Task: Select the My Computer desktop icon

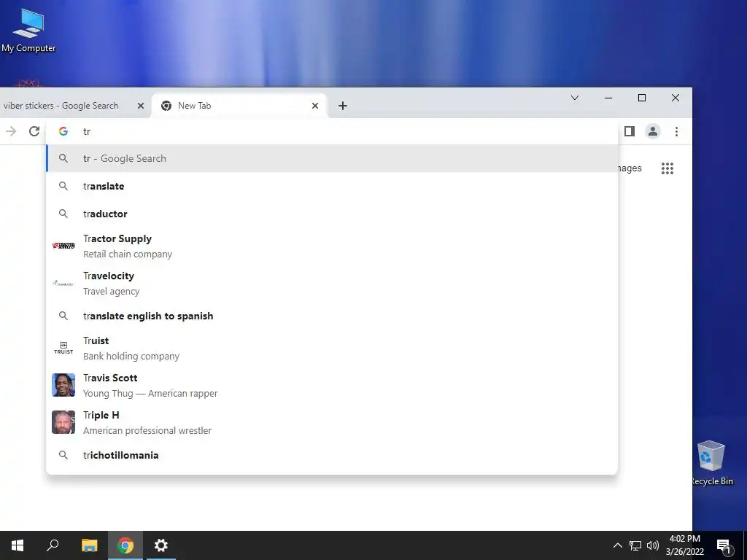Action: pyautogui.click(x=28, y=31)
